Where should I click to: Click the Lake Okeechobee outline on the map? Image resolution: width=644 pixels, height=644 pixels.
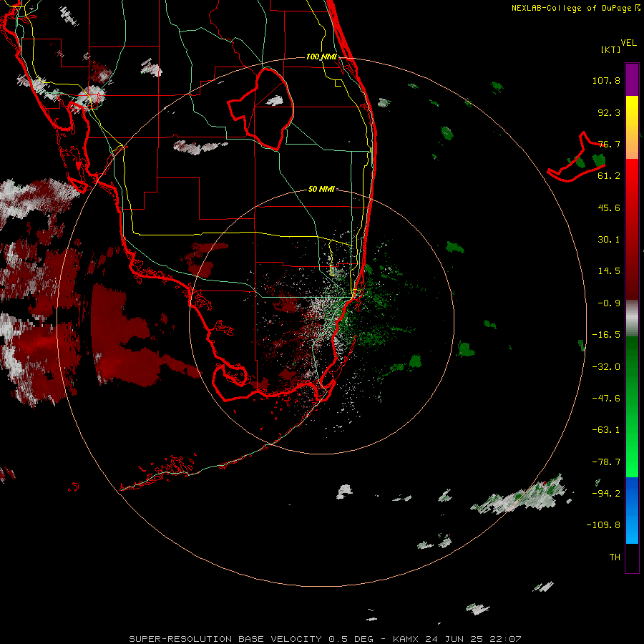pyautogui.click(x=261, y=109)
